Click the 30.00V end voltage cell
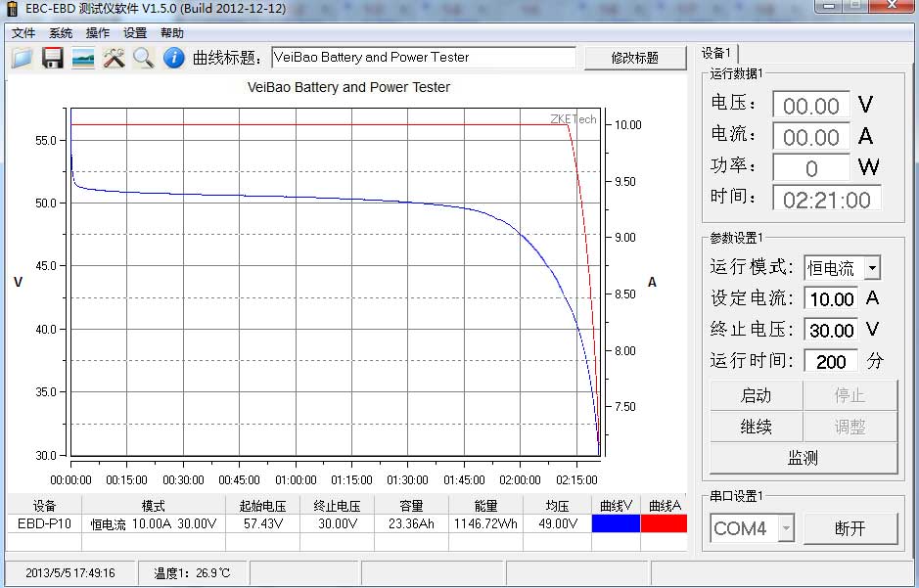Image resolution: width=919 pixels, height=588 pixels. [x=337, y=523]
